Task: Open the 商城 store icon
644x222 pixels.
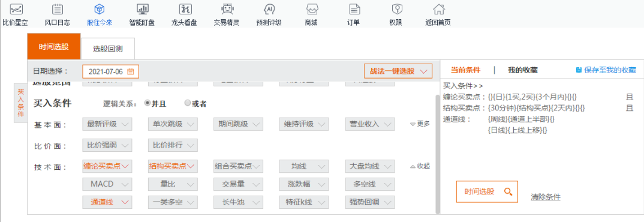Action: pos(312,8)
